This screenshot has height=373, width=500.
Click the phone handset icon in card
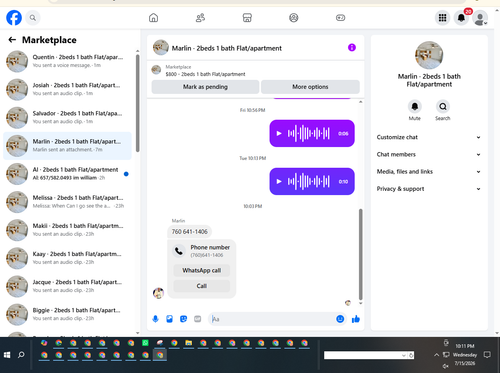pyautogui.click(x=179, y=251)
